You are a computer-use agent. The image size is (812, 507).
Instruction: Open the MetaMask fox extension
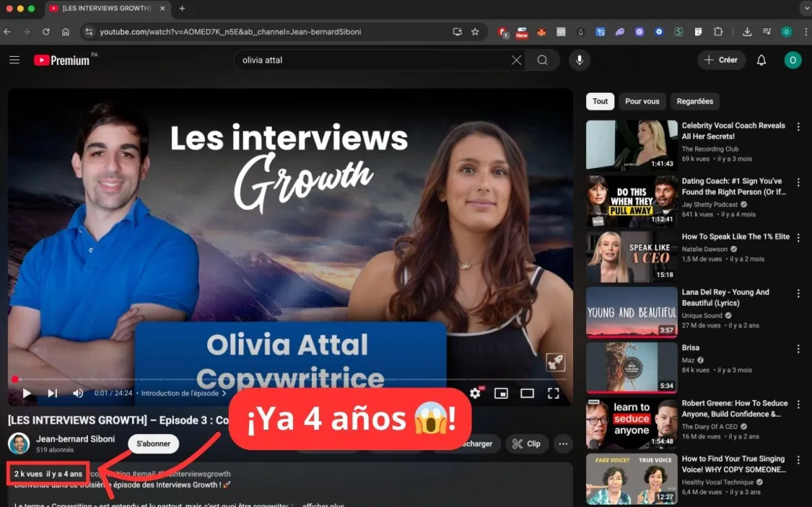[541, 32]
